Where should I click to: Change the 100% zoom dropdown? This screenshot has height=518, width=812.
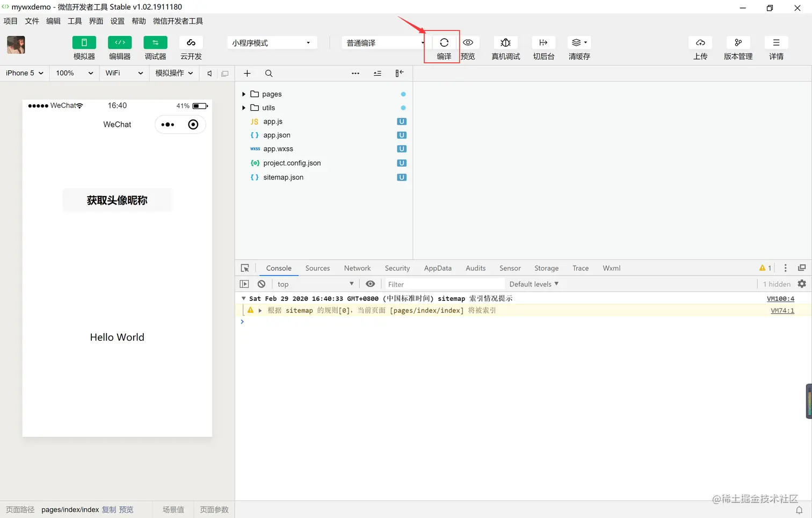[x=75, y=73]
